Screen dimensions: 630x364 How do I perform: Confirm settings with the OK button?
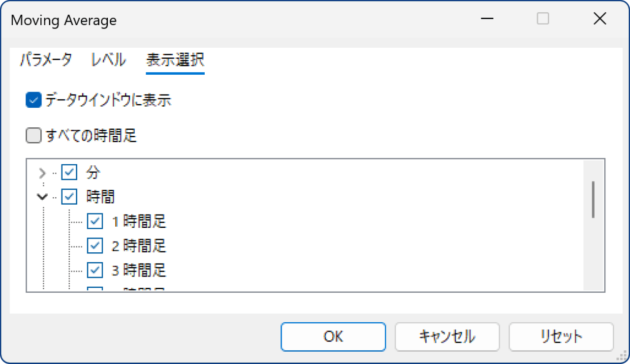(333, 336)
